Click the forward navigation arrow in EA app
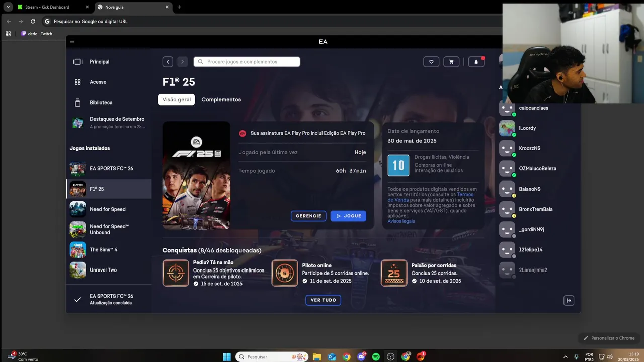 [182, 62]
